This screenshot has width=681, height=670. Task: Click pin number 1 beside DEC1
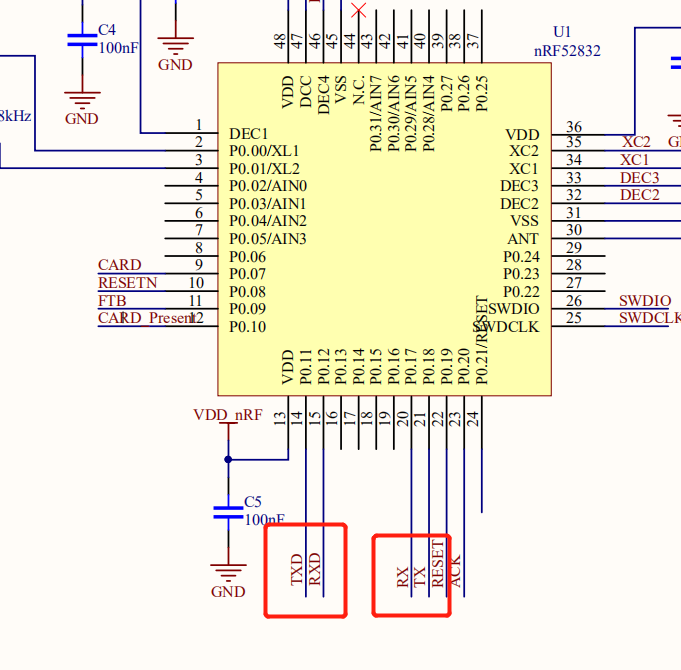[199, 125]
